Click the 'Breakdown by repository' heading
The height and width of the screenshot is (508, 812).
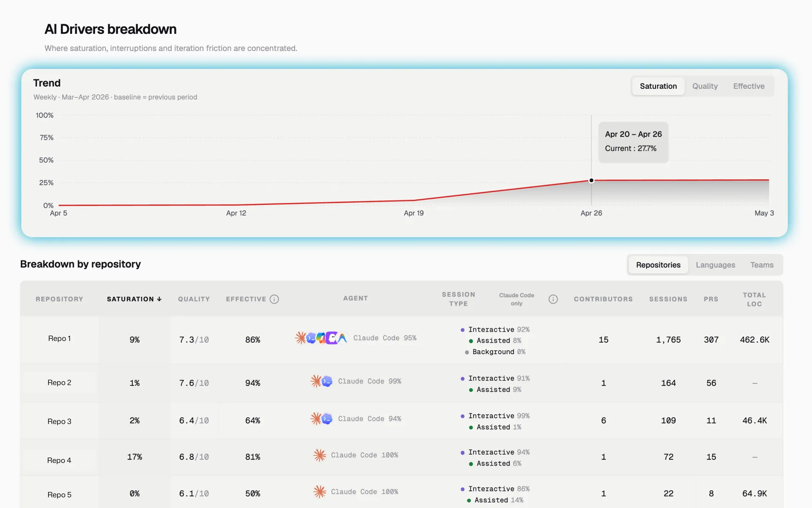pos(80,264)
